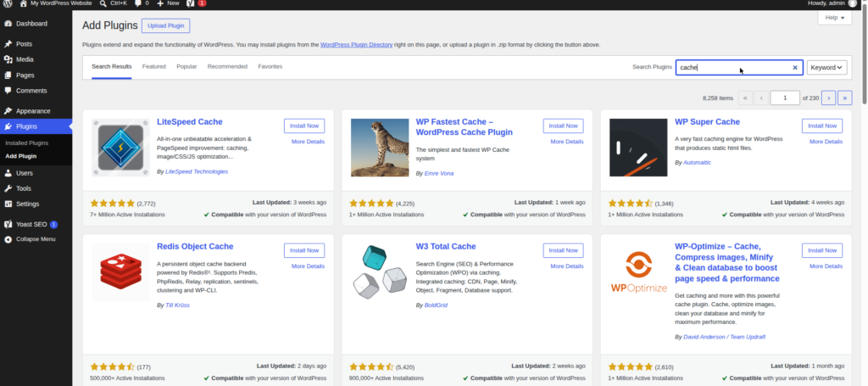
Task: Clear the search field with X
Action: coord(795,68)
